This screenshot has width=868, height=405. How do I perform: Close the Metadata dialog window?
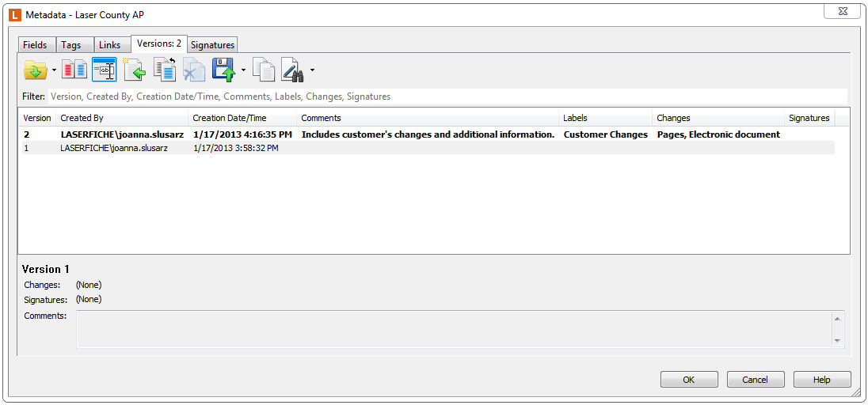point(843,10)
